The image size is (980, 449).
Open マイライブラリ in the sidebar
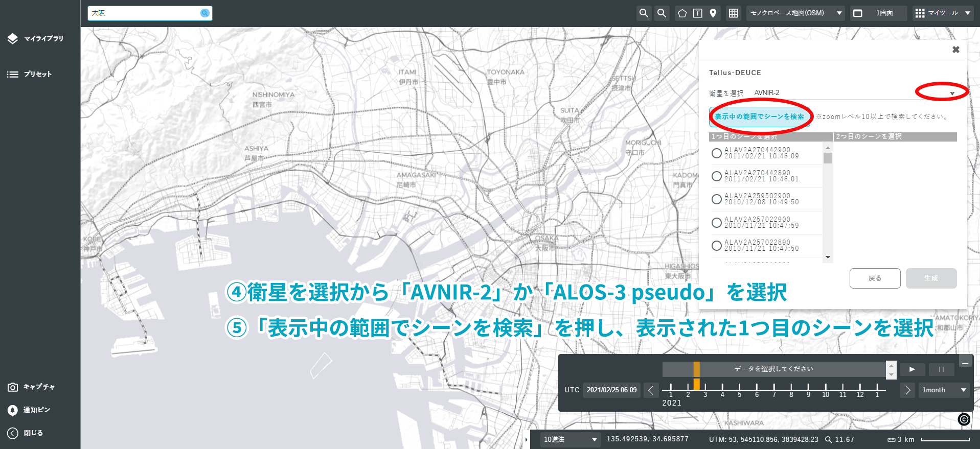(x=36, y=38)
